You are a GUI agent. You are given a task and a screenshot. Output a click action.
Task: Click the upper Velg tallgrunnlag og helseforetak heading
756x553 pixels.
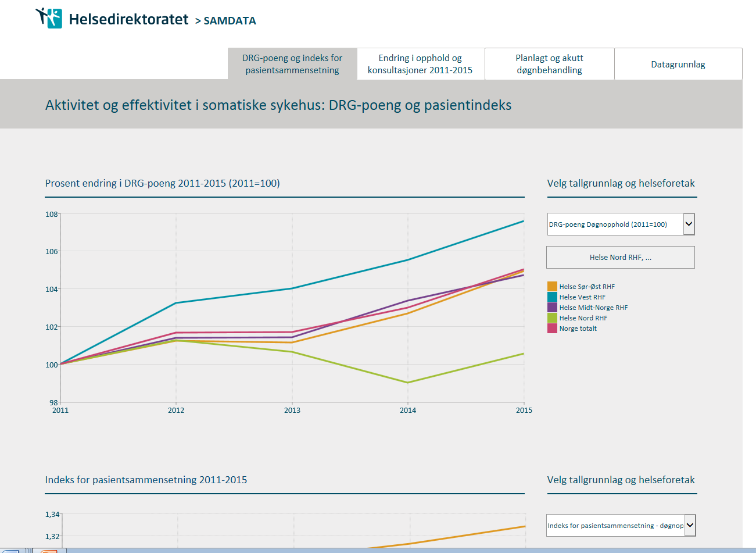[621, 183]
